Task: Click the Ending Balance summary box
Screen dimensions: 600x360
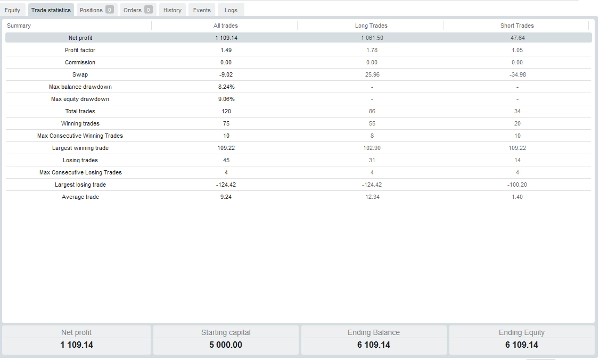Action: coord(373,339)
